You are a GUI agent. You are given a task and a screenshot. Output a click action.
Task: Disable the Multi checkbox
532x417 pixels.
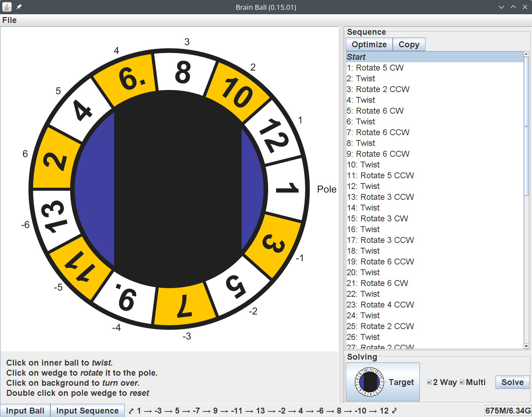462,382
